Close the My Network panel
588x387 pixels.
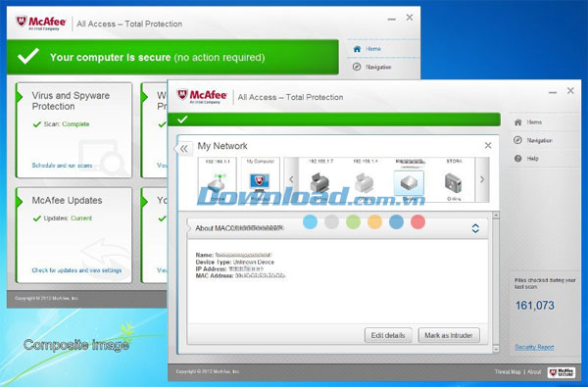coord(487,146)
